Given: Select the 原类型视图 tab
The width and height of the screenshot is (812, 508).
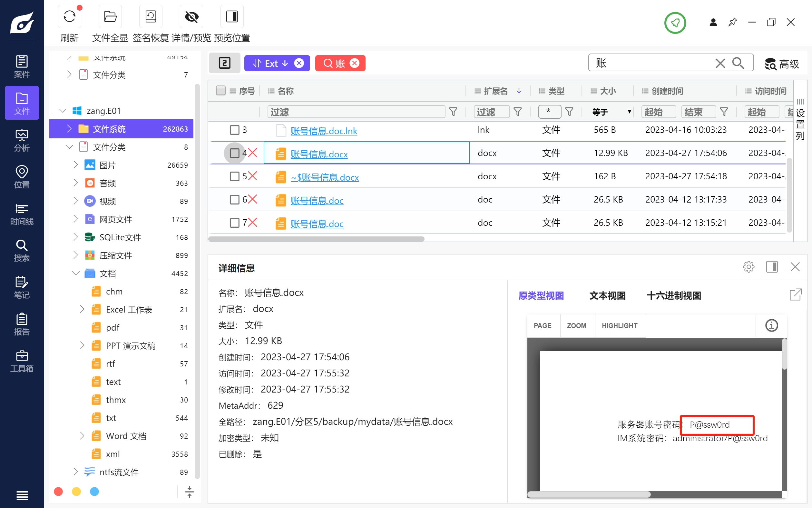Looking at the screenshot, I should pyautogui.click(x=541, y=295).
